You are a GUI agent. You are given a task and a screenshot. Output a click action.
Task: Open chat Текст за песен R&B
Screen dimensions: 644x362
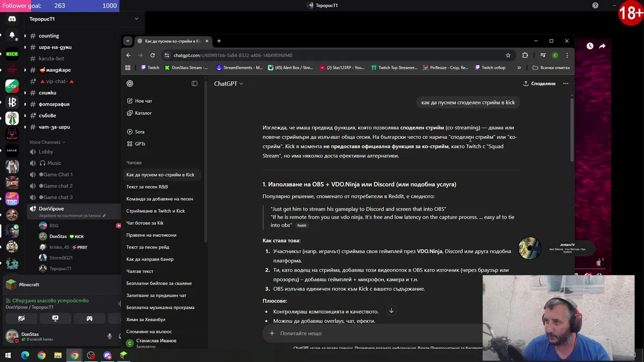click(147, 187)
